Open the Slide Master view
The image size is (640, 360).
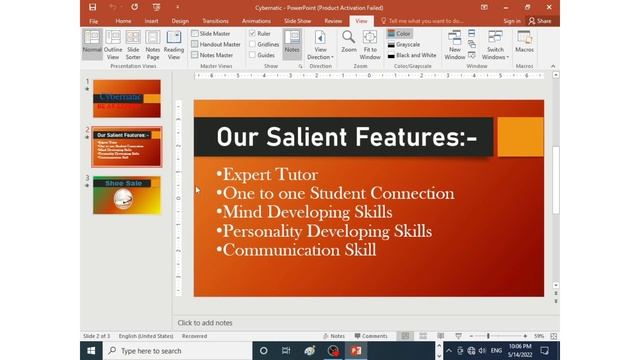pyautogui.click(x=211, y=33)
